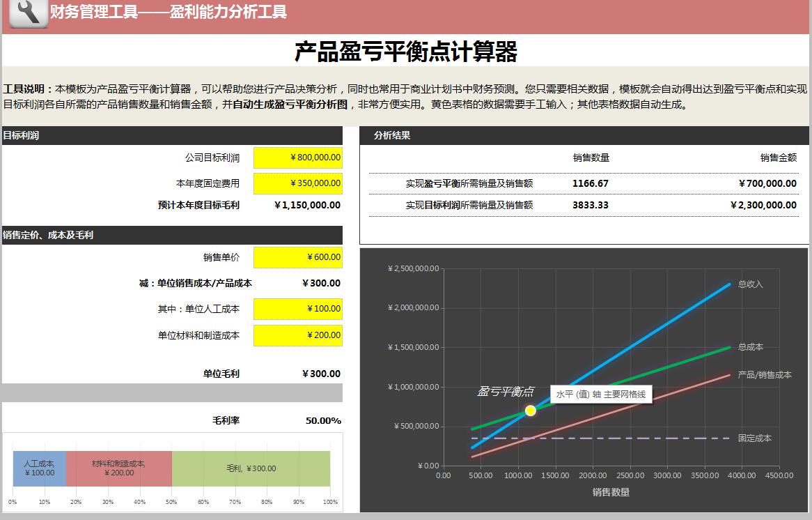Viewport: 812px width, 520px height.
Task: Select the yellow 本年度固定费用 input cell
Action: coord(298,183)
